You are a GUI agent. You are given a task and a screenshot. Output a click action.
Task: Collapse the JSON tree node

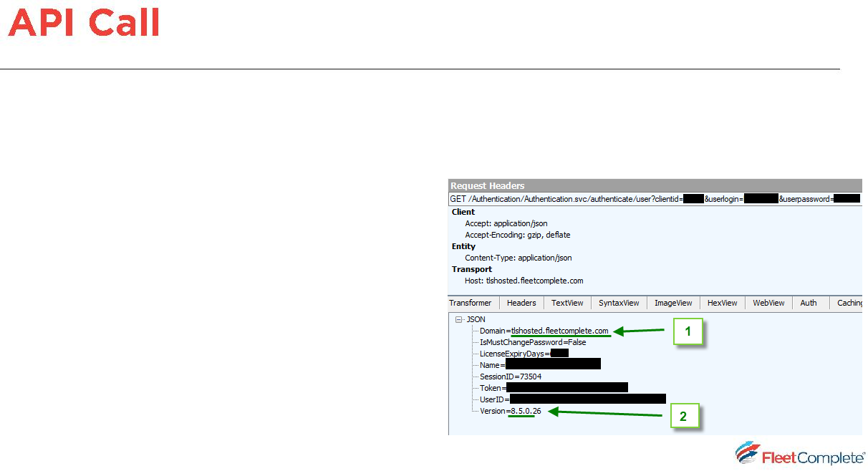pos(458,319)
